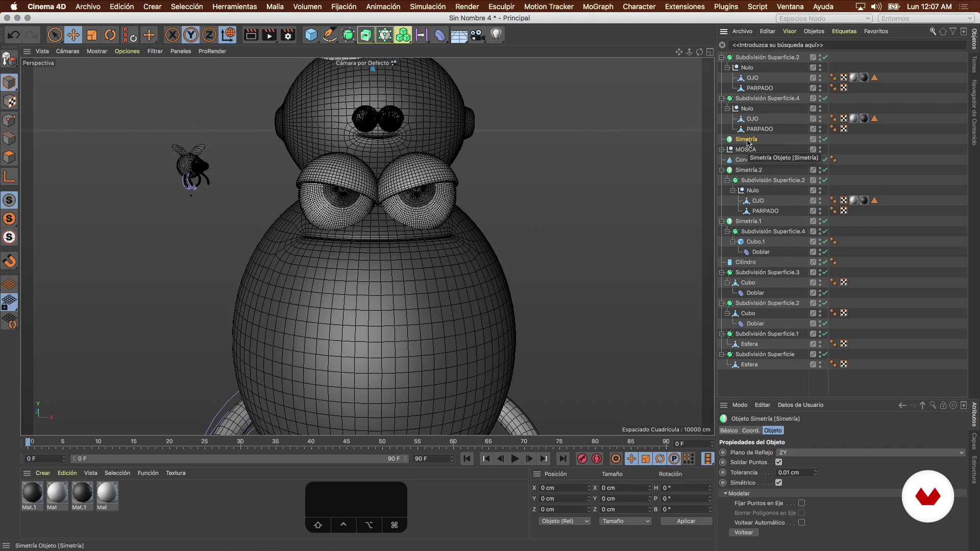
Task: Activate the Rotate tool
Action: pos(110,35)
